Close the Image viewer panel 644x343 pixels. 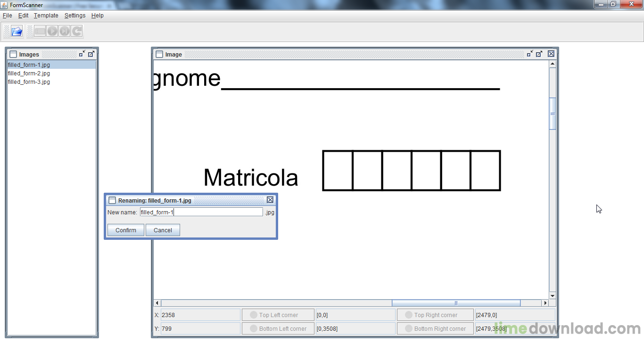[551, 54]
